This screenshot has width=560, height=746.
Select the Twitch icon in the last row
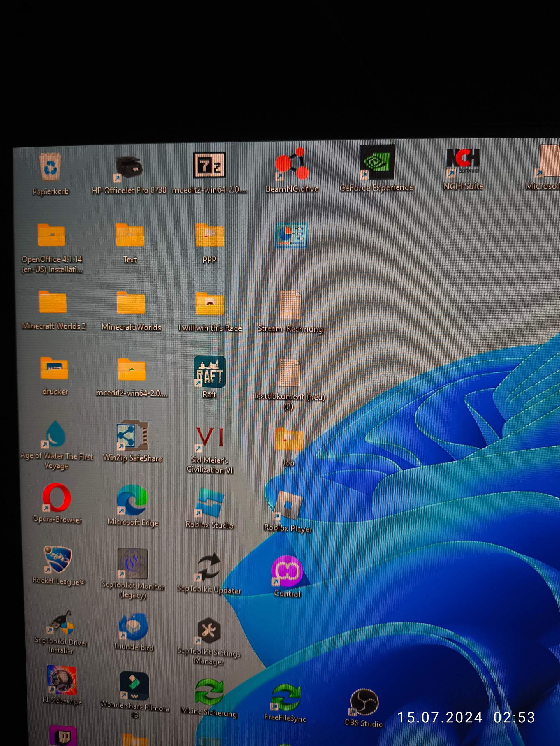tap(63, 735)
